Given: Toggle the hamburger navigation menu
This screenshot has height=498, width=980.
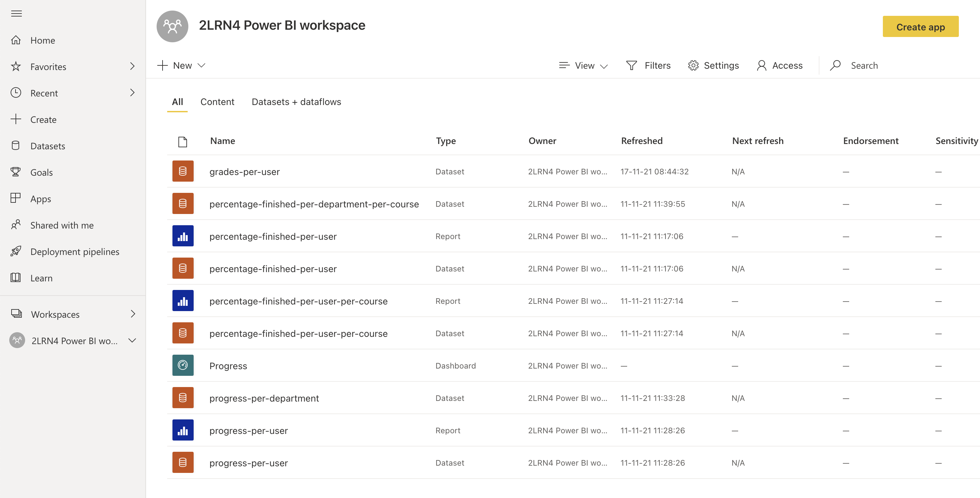Looking at the screenshot, I should click(16, 14).
